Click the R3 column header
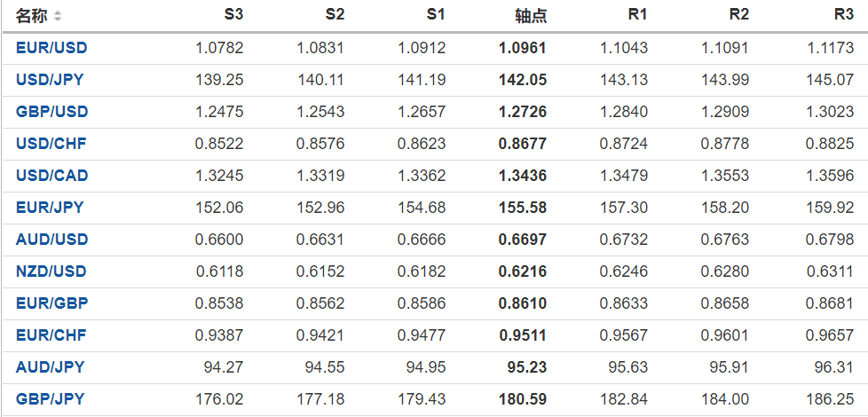The height and width of the screenshot is (417, 868). (844, 15)
